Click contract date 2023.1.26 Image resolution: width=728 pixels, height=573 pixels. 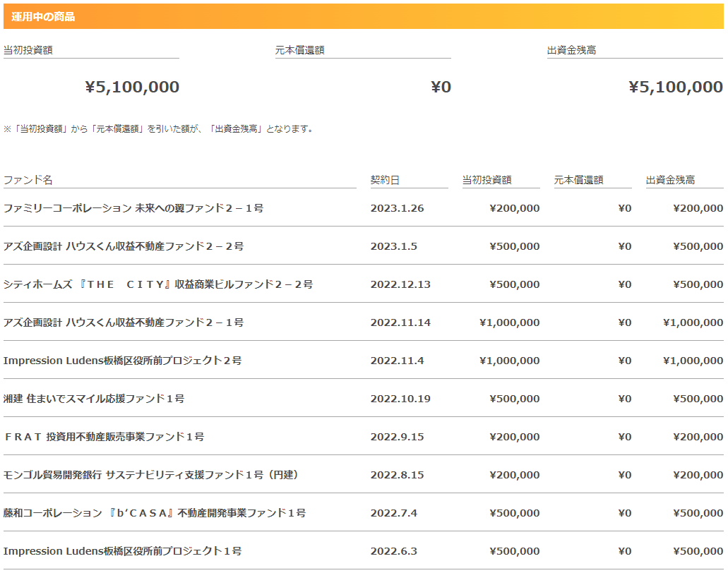click(397, 208)
